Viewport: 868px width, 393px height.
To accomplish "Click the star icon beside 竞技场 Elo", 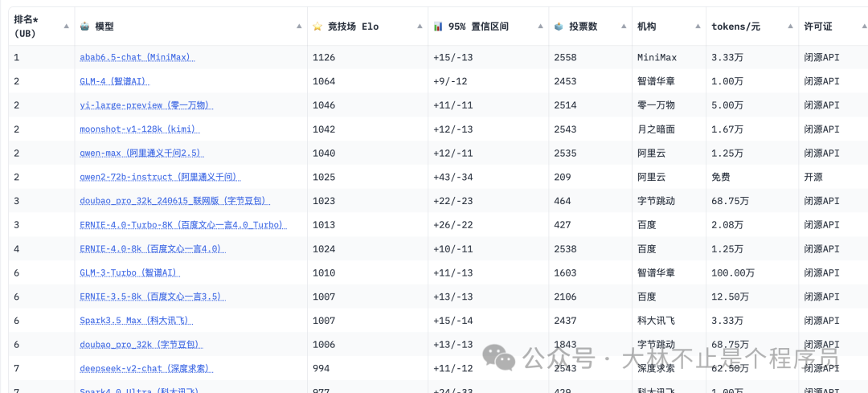I will [x=317, y=26].
